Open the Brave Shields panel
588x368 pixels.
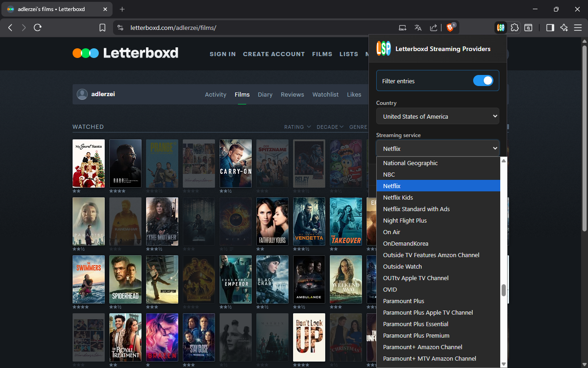click(450, 27)
